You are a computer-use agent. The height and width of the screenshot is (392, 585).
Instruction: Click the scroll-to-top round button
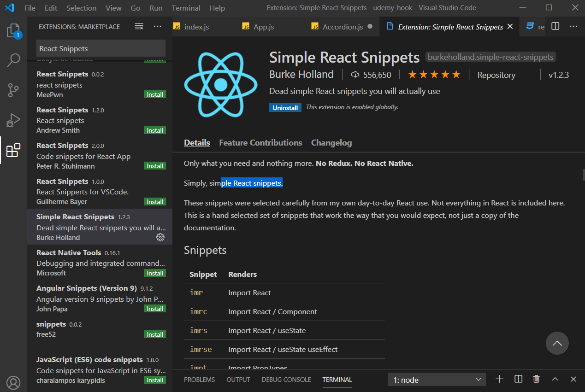pyautogui.click(x=557, y=343)
